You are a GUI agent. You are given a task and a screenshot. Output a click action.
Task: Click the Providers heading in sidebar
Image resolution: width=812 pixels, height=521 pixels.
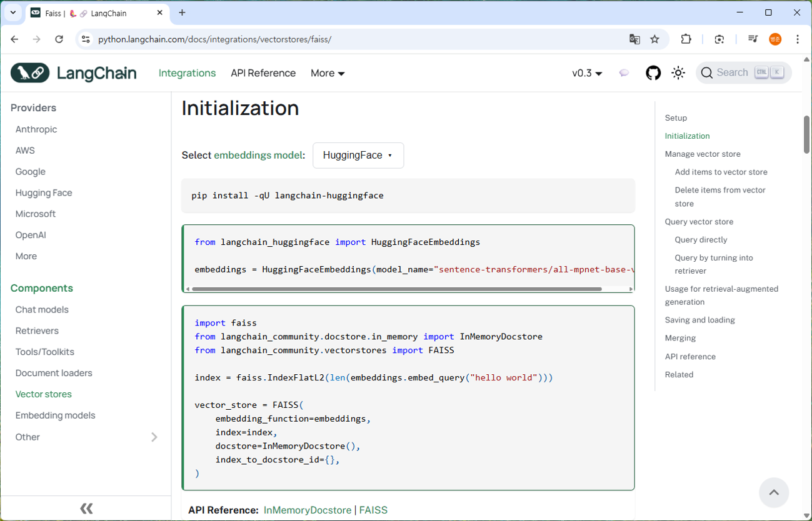coord(33,107)
